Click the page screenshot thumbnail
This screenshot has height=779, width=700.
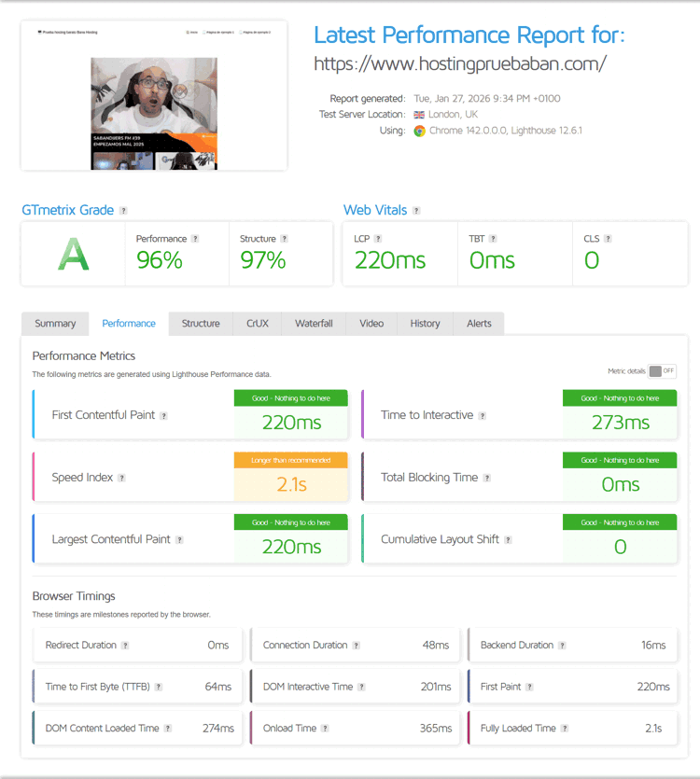[154, 96]
